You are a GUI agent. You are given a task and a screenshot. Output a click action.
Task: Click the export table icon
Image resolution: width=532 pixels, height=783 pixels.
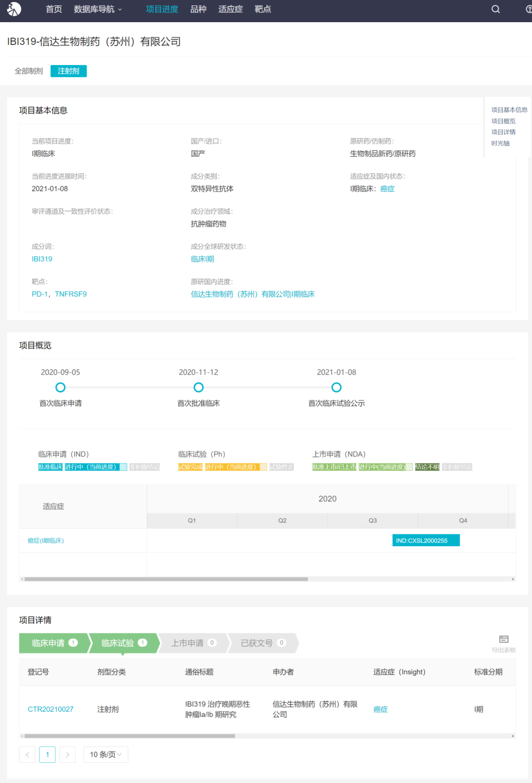click(x=503, y=639)
